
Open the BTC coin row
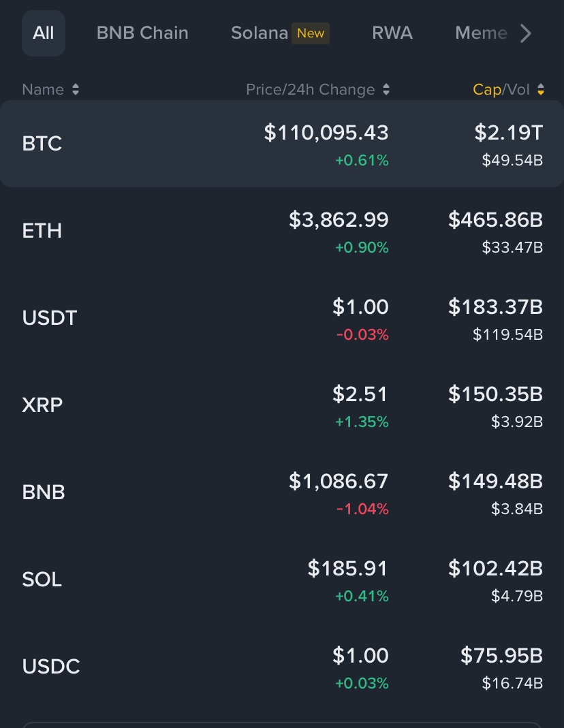coord(282,144)
